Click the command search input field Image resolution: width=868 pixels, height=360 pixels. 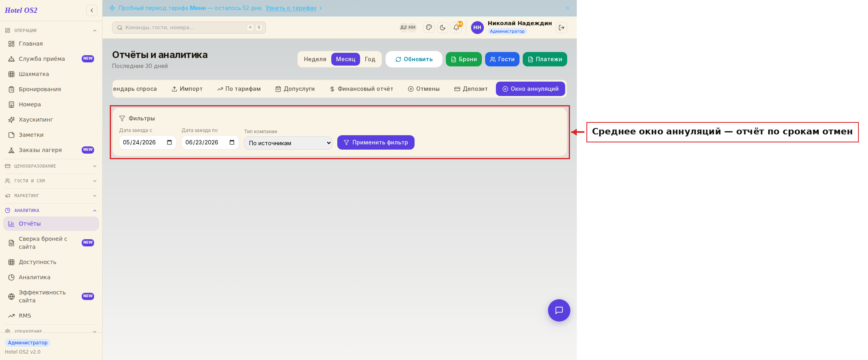[x=189, y=28]
